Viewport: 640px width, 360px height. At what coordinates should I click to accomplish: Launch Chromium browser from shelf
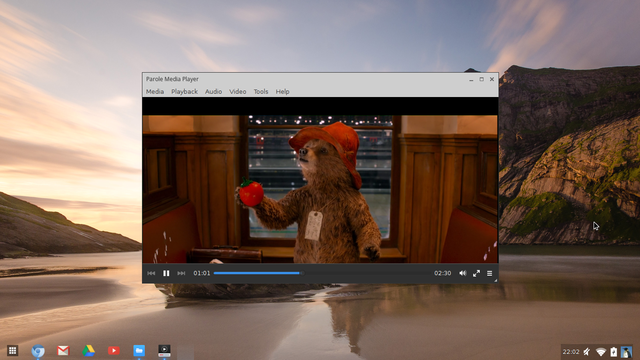click(x=38, y=351)
